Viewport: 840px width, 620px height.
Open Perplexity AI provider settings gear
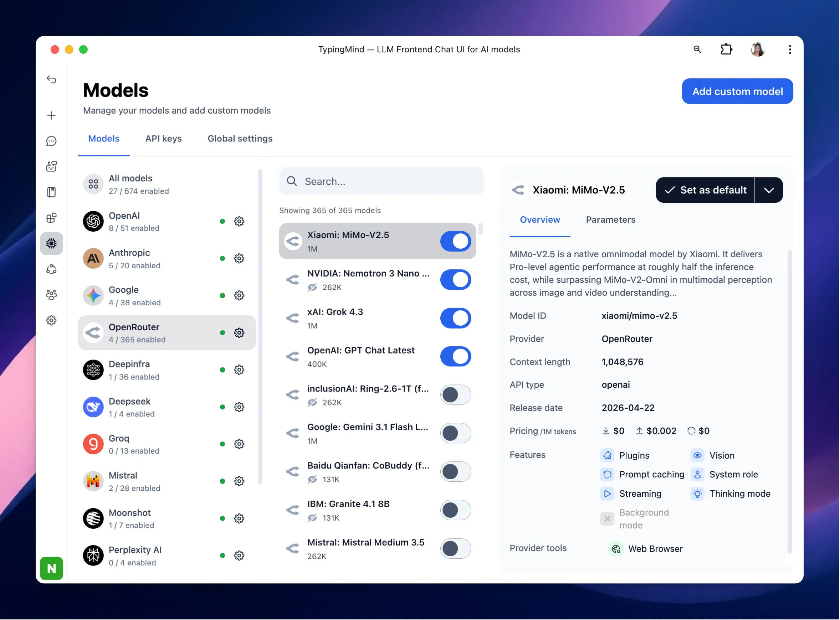click(239, 556)
